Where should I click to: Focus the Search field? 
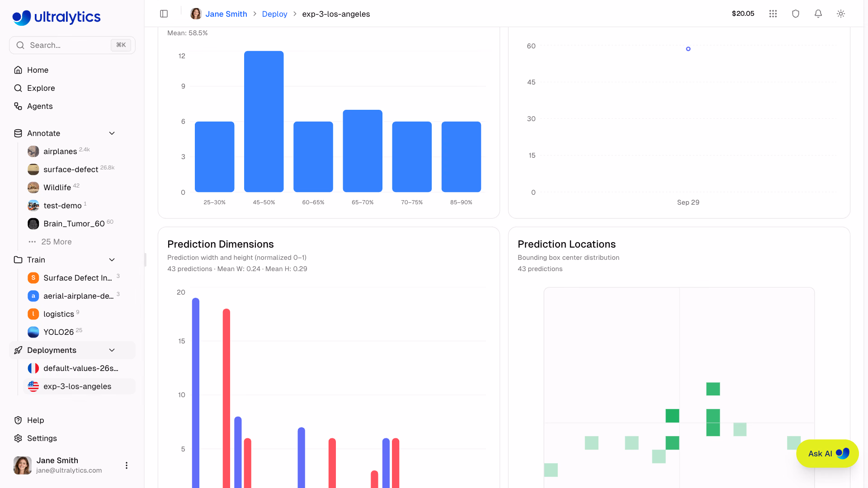pyautogui.click(x=72, y=45)
